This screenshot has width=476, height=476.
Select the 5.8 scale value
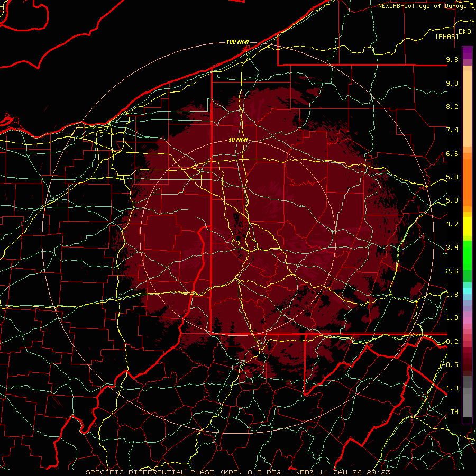click(x=452, y=177)
